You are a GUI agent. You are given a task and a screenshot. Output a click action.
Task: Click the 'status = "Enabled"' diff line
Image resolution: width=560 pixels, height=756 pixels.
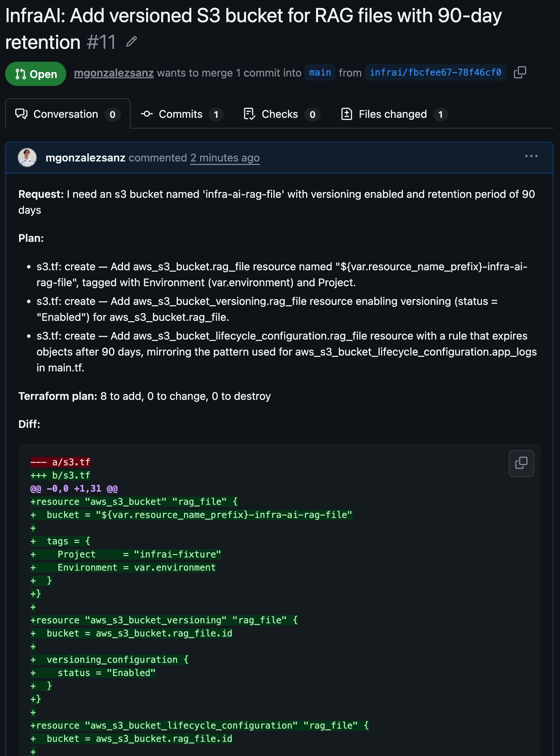pos(93,673)
